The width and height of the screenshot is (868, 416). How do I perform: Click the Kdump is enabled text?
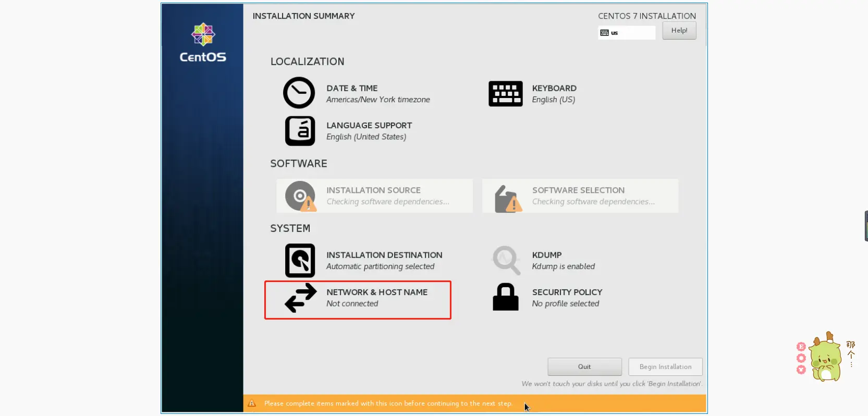coord(563,267)
